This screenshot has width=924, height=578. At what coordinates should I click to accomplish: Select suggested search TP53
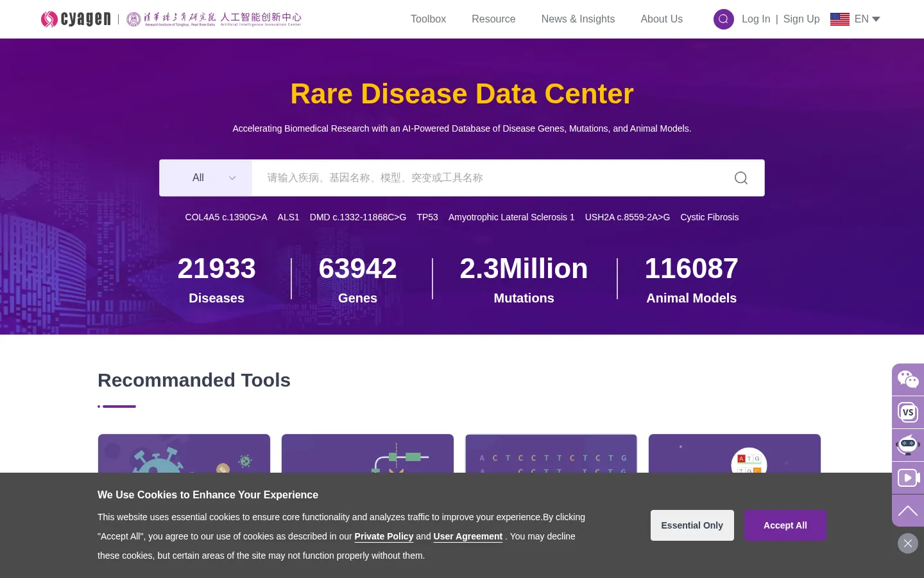(x=427, y=217)
